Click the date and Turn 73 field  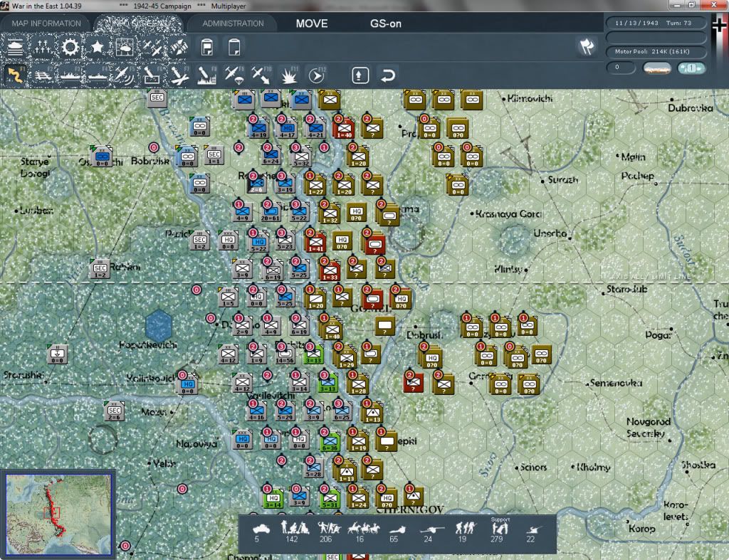656,23
